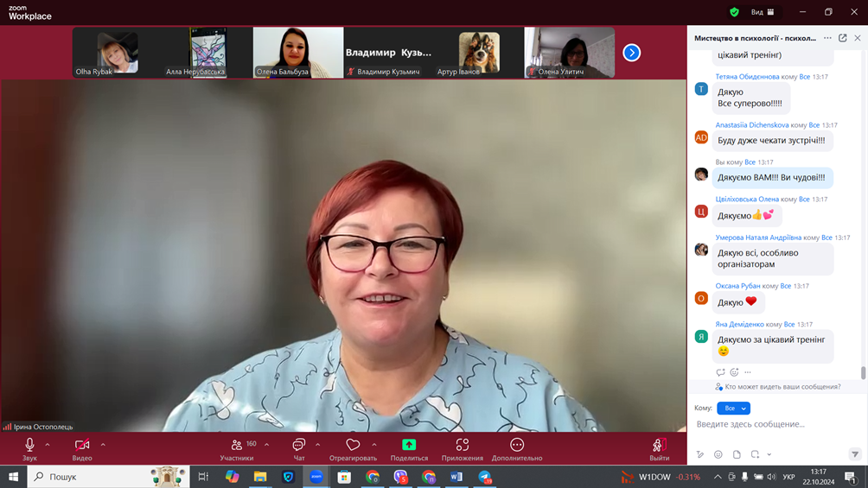This screenshot has width=868, height=488.
Task: Open the chat header three-dot menu
Action: (x=827, y=38)
